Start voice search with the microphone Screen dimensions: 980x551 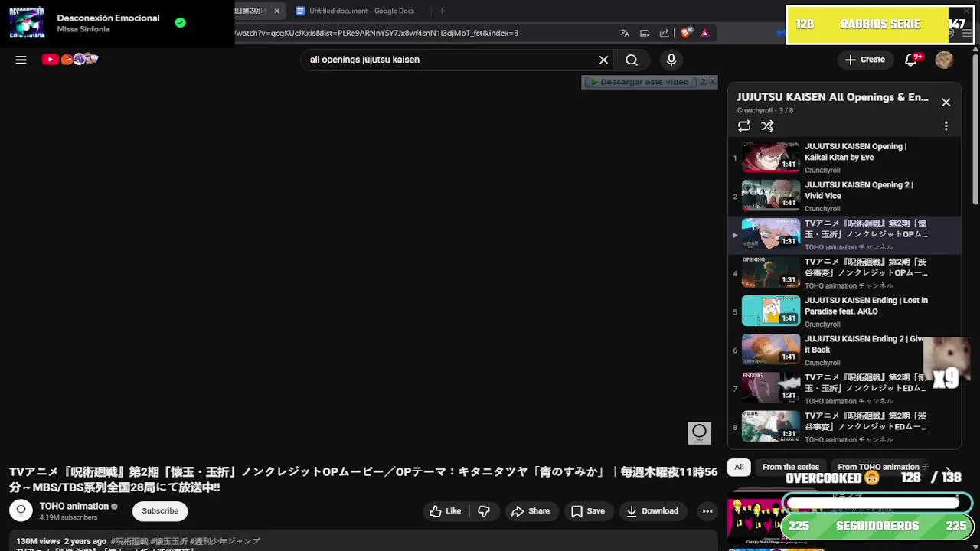pyautogui.click(x=671, y=60)
